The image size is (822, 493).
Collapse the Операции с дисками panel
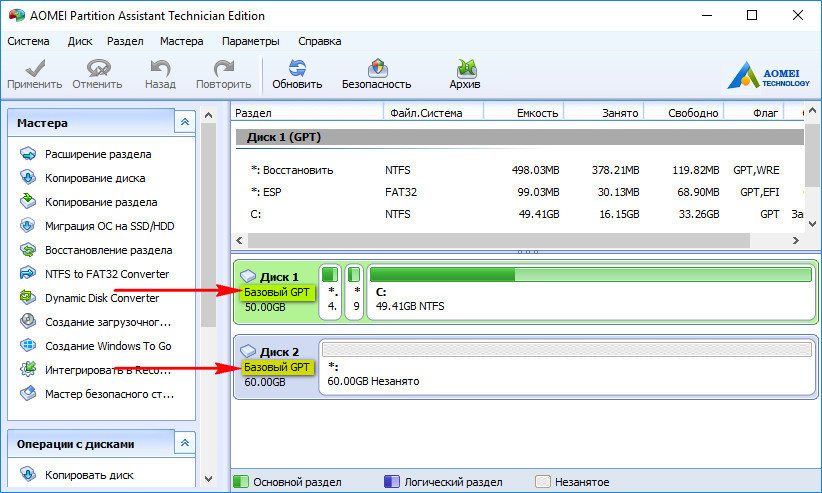coord(184,442)
